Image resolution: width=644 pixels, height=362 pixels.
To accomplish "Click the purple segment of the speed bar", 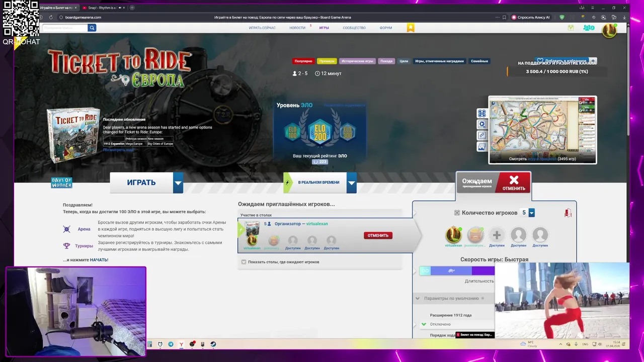I will point(483,270).
